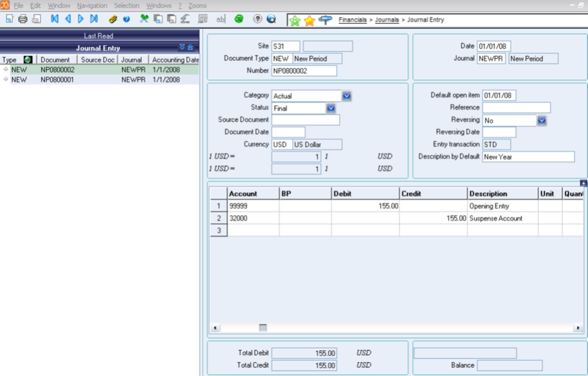
Task: Jump to the last record
Action: point(94,19)
